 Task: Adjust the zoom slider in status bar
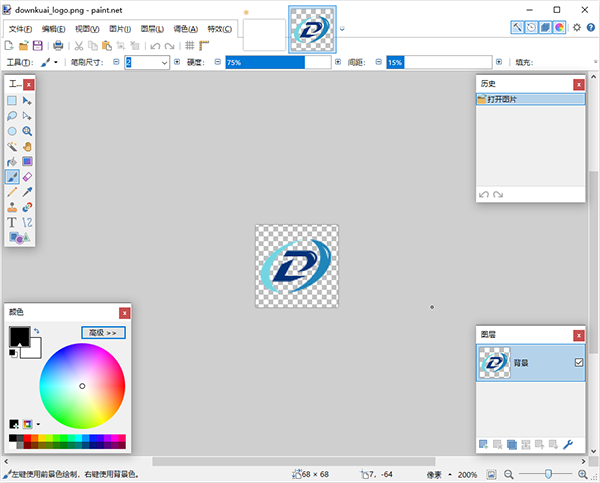pyautogui.click(x=548, y=475)
